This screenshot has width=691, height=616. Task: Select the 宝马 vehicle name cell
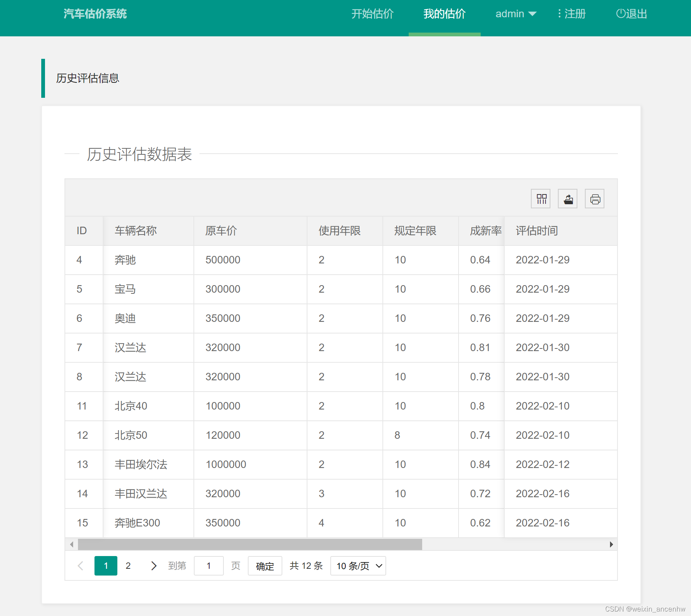click(x=148, y=289)
